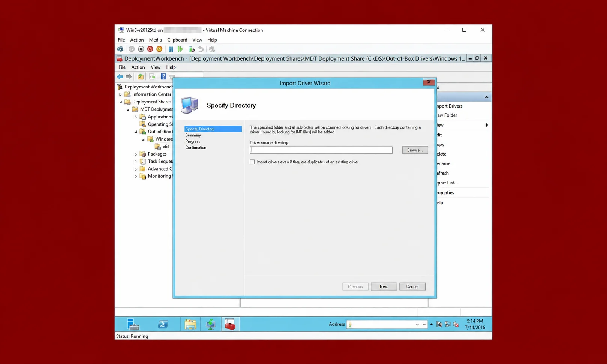Expand the Applications tree node
Screen dimensions: 607x364
pos(136,117)
